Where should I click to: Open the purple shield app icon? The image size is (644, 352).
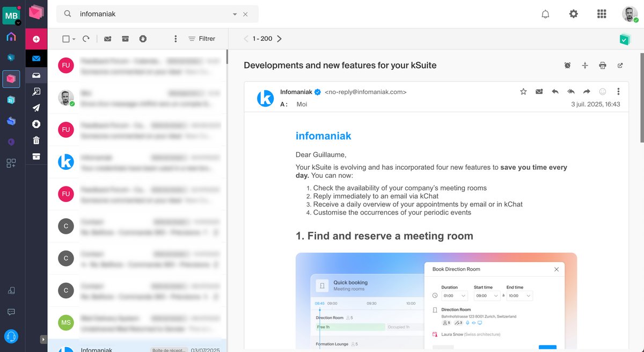(x=11, y=142)
